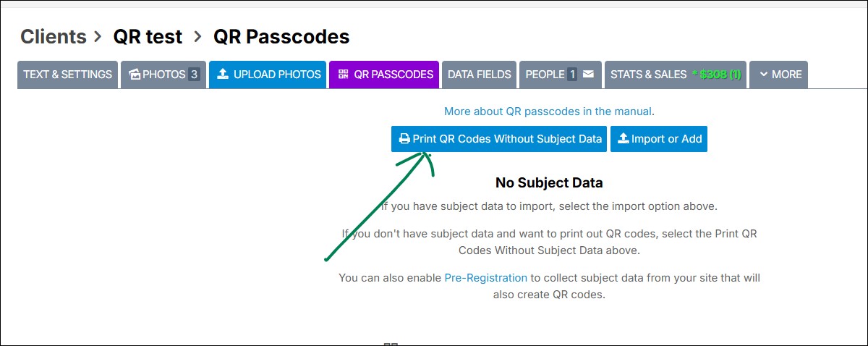
Task: Click the QR code icon in QR Passcodes tab
Action: tap(343, 75)
